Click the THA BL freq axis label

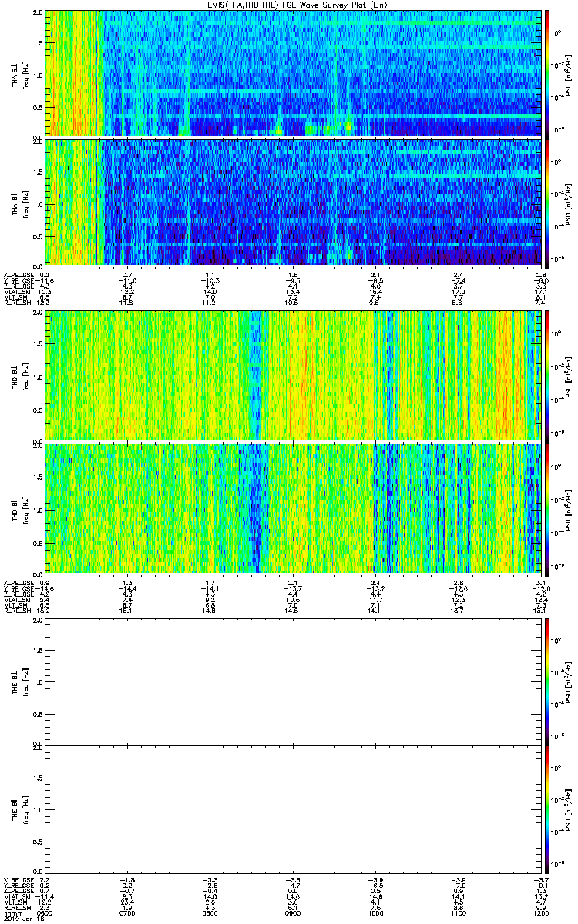25,74
